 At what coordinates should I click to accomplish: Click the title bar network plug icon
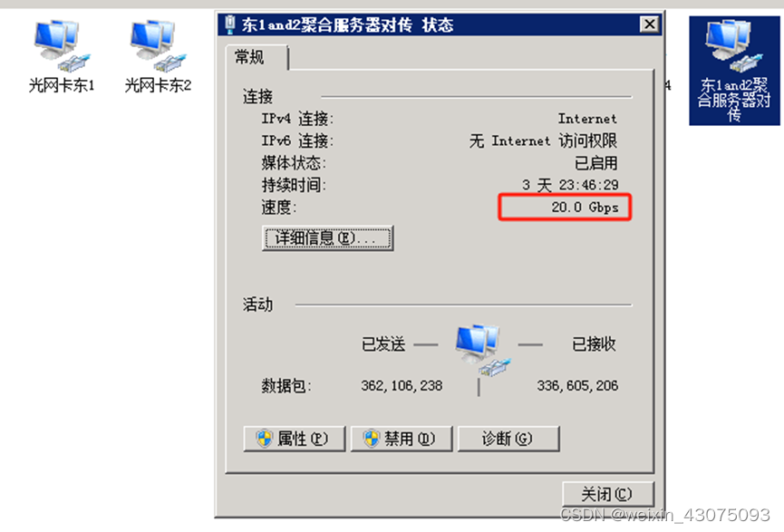point(230,24)
